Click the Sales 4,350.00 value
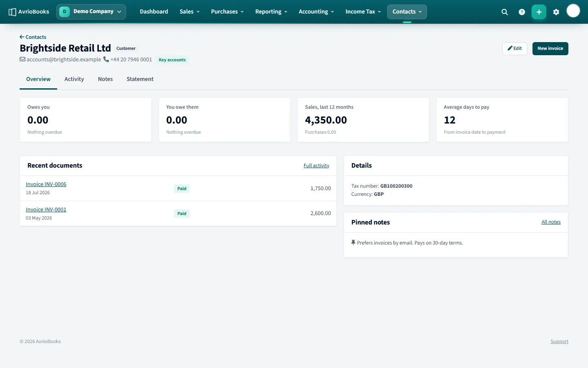The height and width of the screenshot is (368, 588). coord(326,120)
